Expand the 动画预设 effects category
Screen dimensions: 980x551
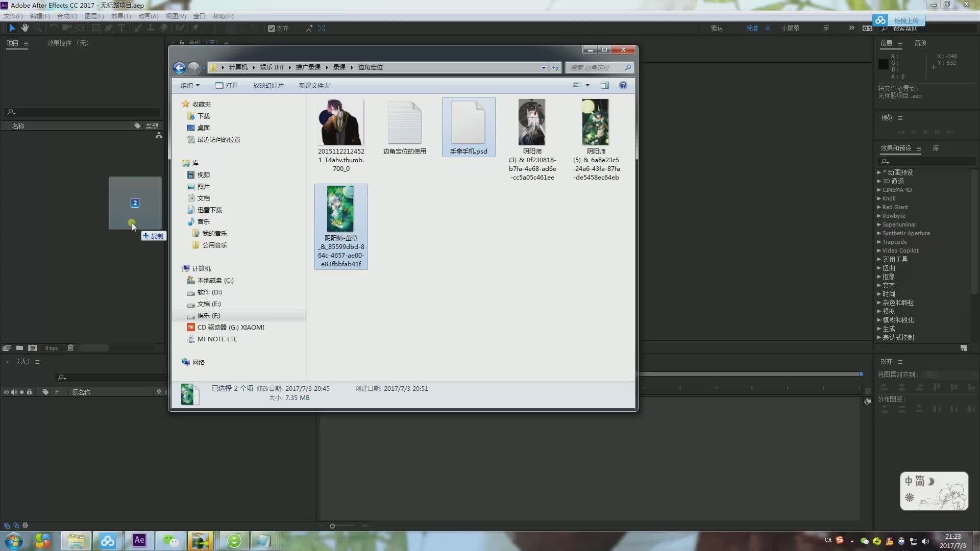tap(879, 172)
